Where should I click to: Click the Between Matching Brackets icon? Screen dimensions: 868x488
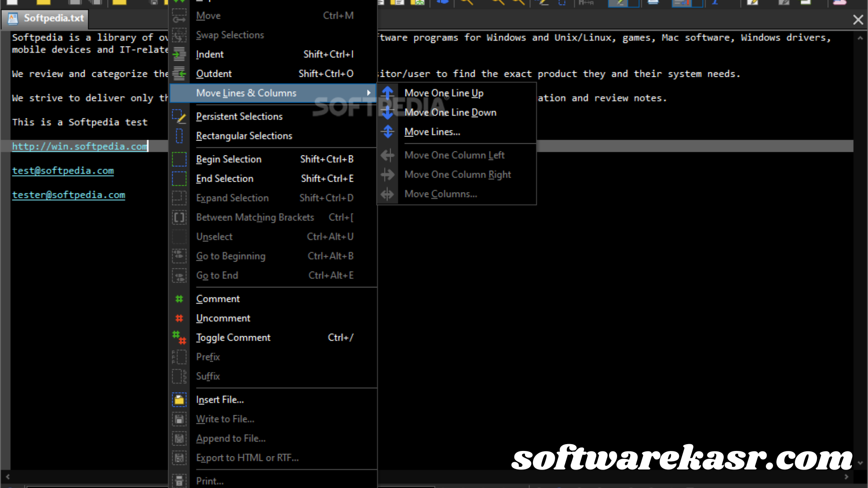pyautogui.click(x=179, y=218)
